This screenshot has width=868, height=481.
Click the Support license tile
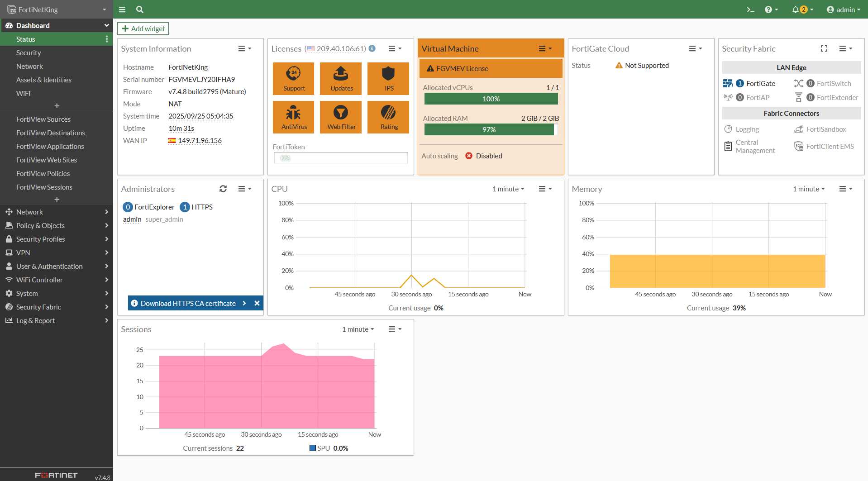coord(294,79)
